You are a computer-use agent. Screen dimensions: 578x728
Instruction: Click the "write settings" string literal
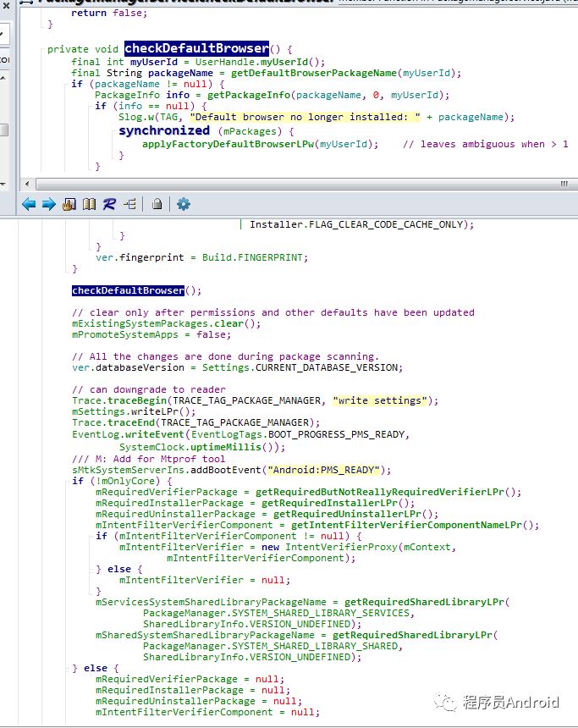click(x=380, y=400)
